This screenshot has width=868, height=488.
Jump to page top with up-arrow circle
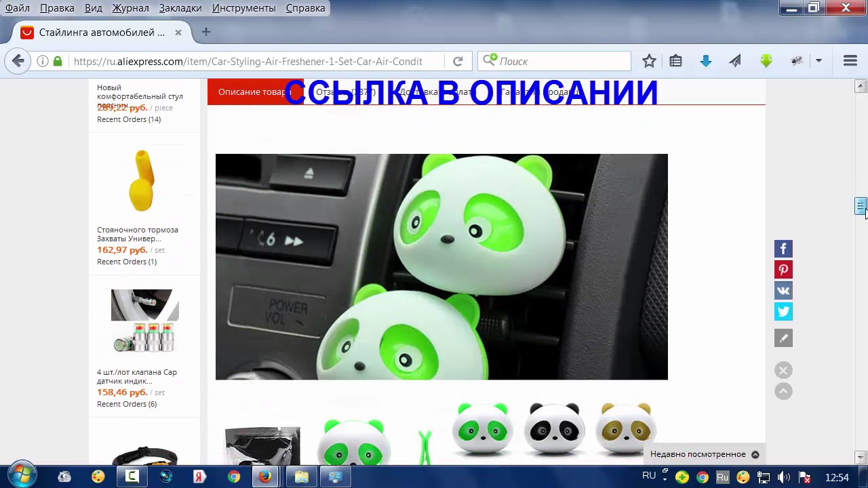(x=783, y=391)
